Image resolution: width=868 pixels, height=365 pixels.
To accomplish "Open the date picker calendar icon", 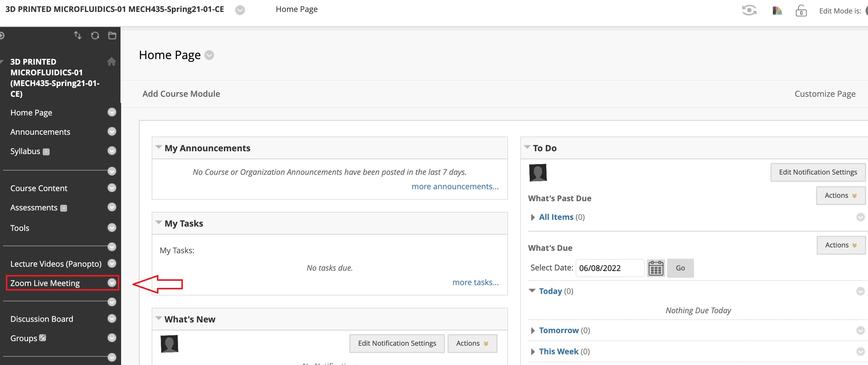I will [x=655, y=268].
